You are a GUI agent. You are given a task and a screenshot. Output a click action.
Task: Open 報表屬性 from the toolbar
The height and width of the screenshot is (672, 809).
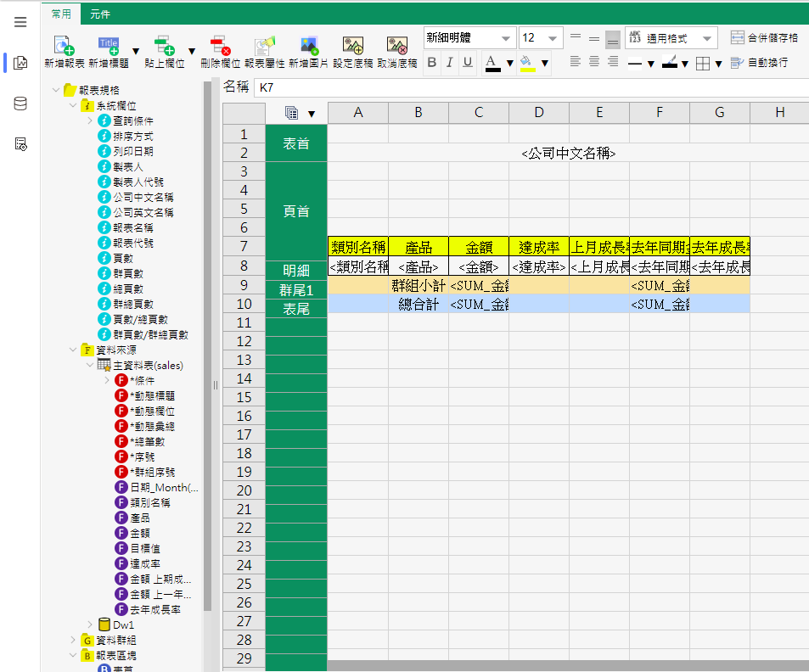tap(265, 52)
